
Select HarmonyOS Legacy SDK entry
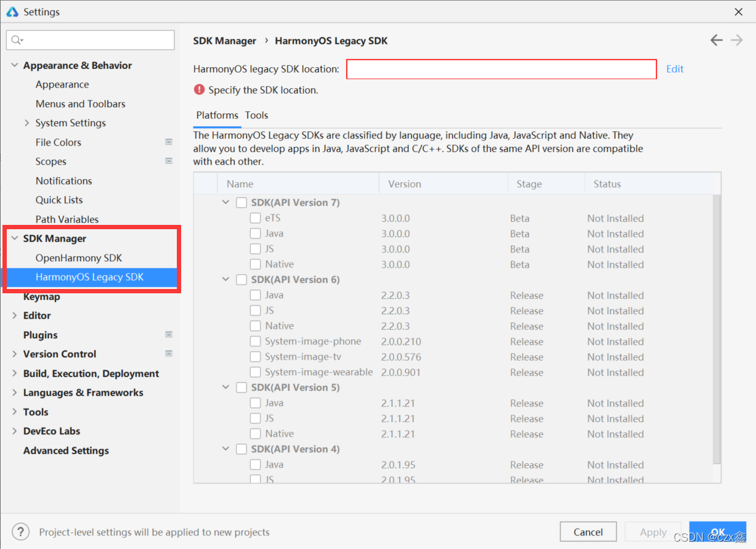(x=89, y=277)
